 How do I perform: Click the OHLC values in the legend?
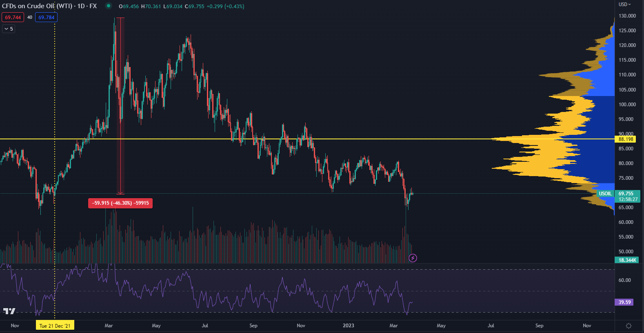coord(182,7)
